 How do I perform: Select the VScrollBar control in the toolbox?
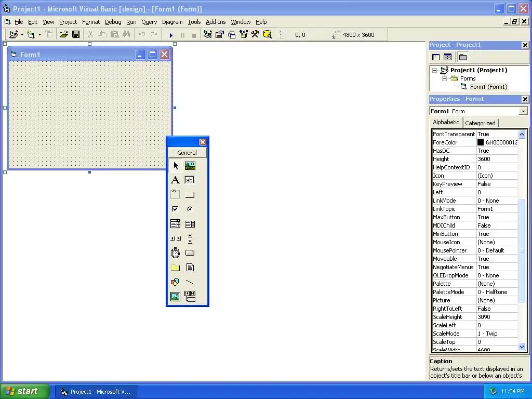tap(190, 238)
